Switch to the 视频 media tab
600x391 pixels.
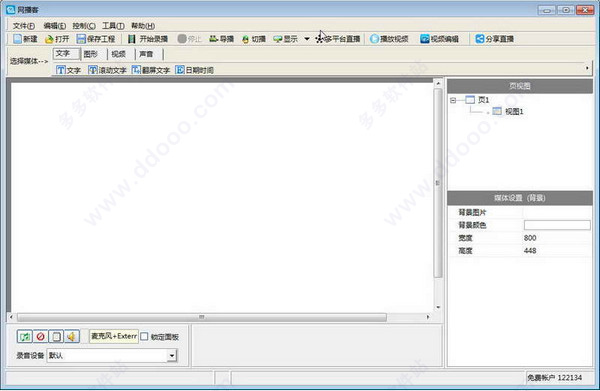point(118,54)
